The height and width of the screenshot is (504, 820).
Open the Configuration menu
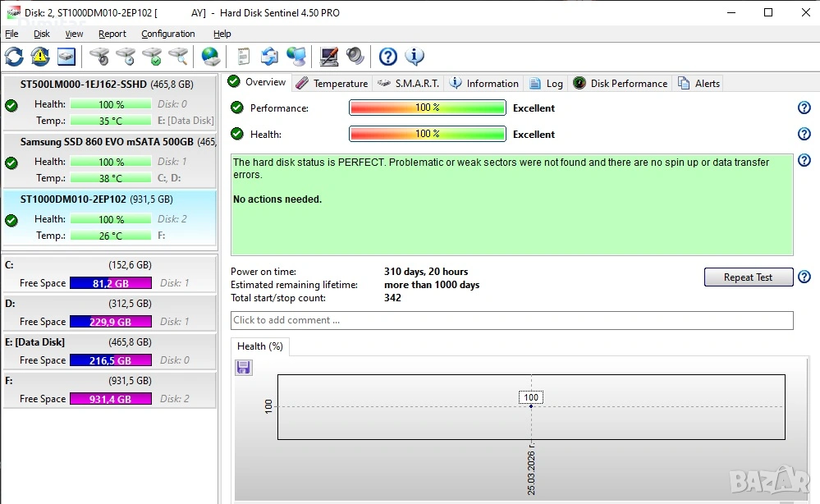(x=168, y=34)
